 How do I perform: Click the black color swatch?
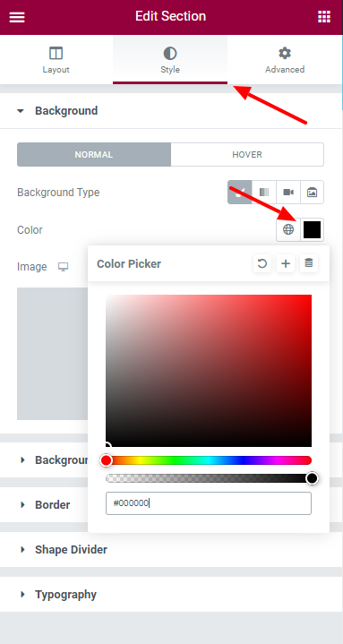313,229
